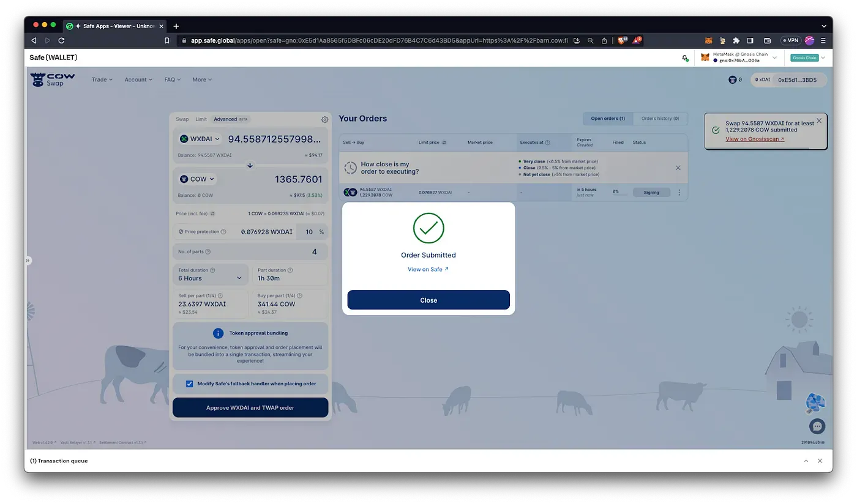Click Brave Rewards triangle icon
The width and height of the screenshot is (857, 504).
(637, 40)
